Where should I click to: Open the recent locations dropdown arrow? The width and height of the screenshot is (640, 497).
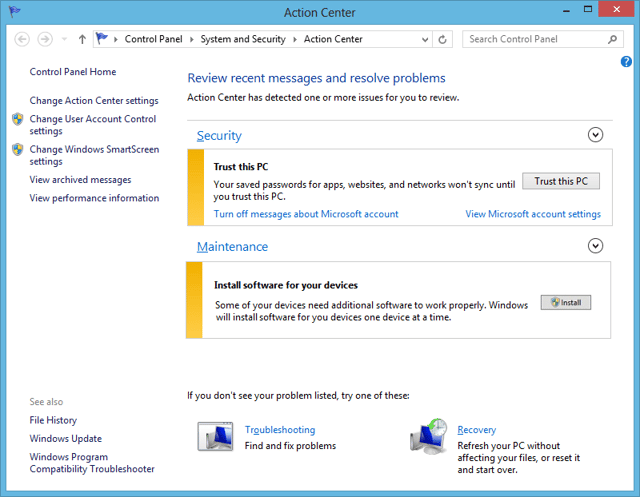coord(64,39)
